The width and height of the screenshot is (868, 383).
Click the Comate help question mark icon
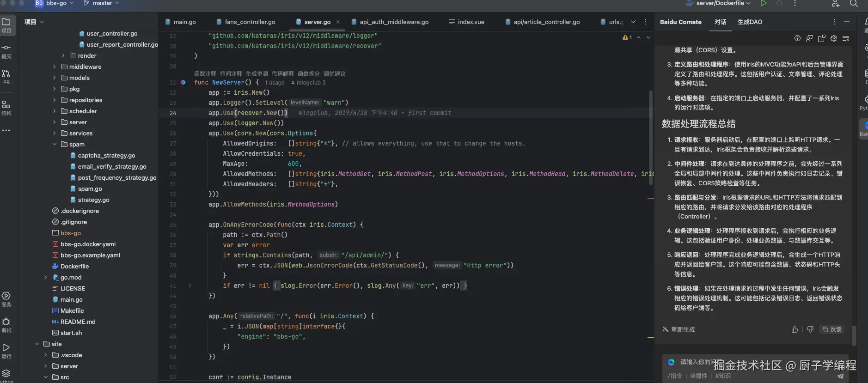point(797,39)
